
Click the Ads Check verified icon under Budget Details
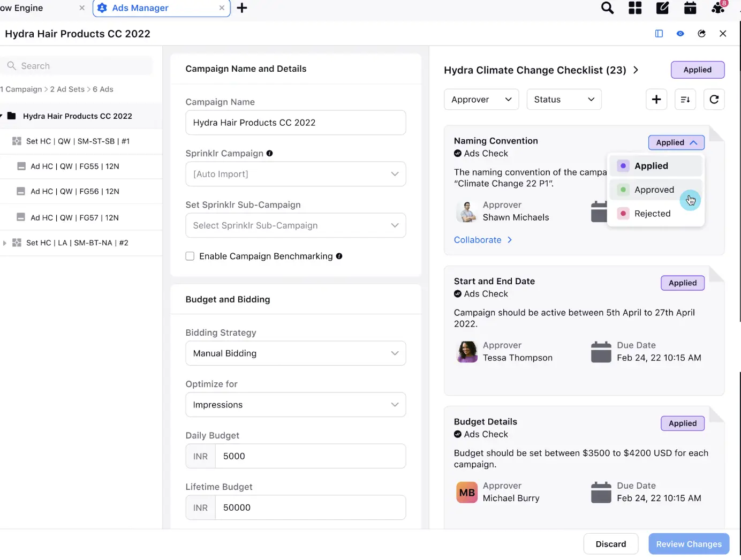coord(458,434)
